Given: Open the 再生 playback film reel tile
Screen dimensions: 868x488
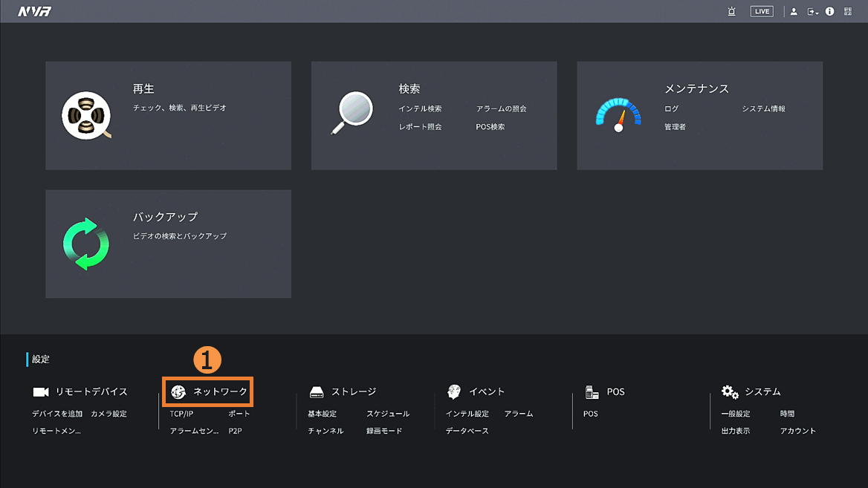Looking at the screenshot, I should point(86,116).
